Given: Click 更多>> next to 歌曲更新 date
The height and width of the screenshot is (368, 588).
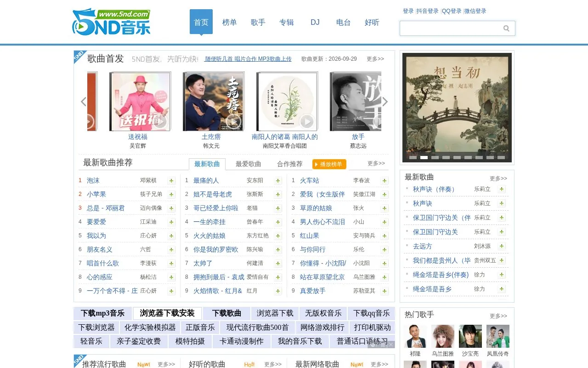Looking at the screenshot, I should [x=375, y=59].
